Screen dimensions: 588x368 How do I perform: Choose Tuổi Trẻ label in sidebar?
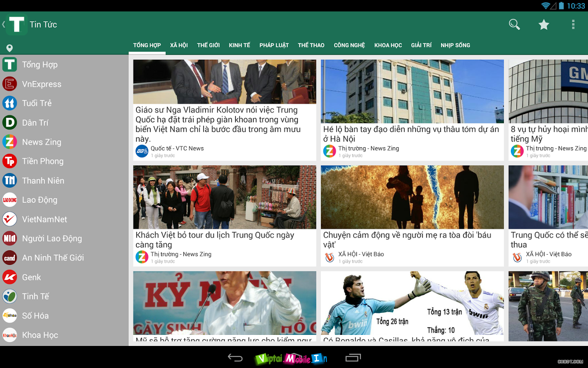(x=37, y=103)
